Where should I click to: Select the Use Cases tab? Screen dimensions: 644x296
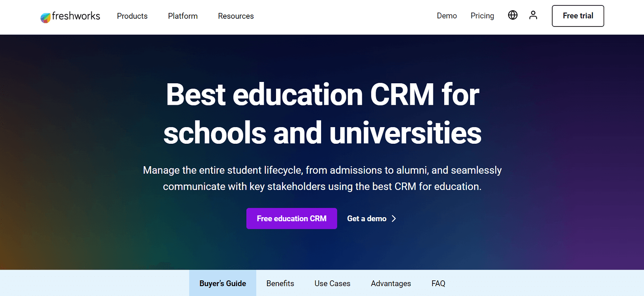pyautogui.click(x=332, y=283)
